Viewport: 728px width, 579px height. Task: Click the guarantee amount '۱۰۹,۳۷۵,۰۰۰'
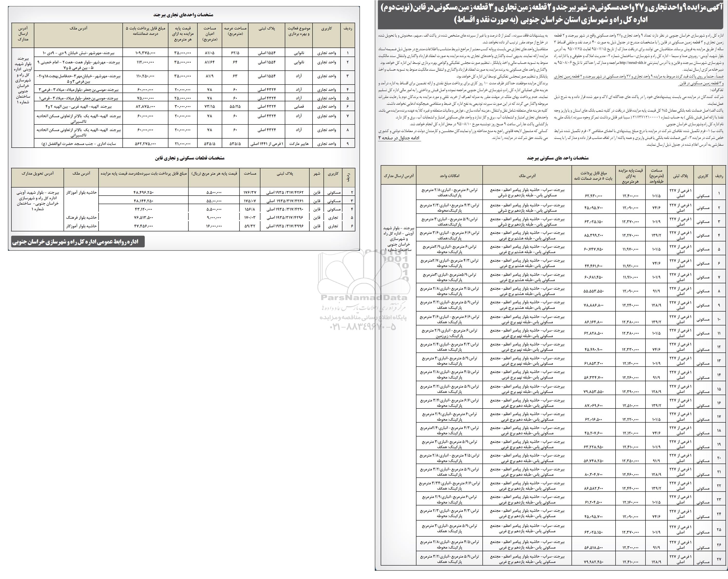tap(146, 53)
